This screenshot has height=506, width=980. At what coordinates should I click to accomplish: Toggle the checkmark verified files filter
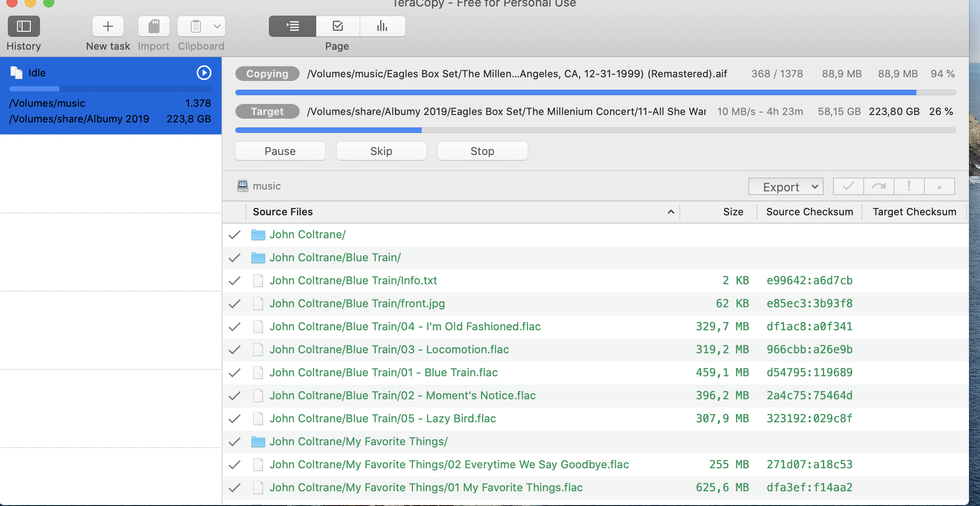(848, 186)
